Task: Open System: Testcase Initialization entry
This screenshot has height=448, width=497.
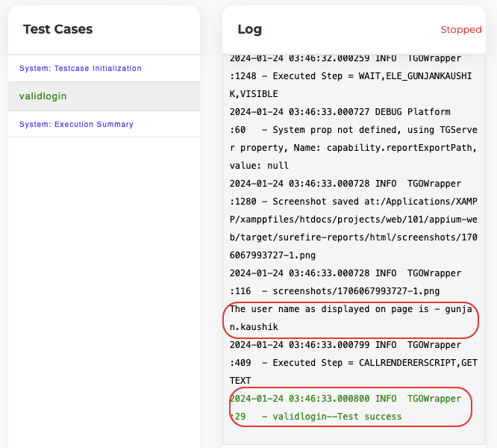Action: tap(80, 68)
